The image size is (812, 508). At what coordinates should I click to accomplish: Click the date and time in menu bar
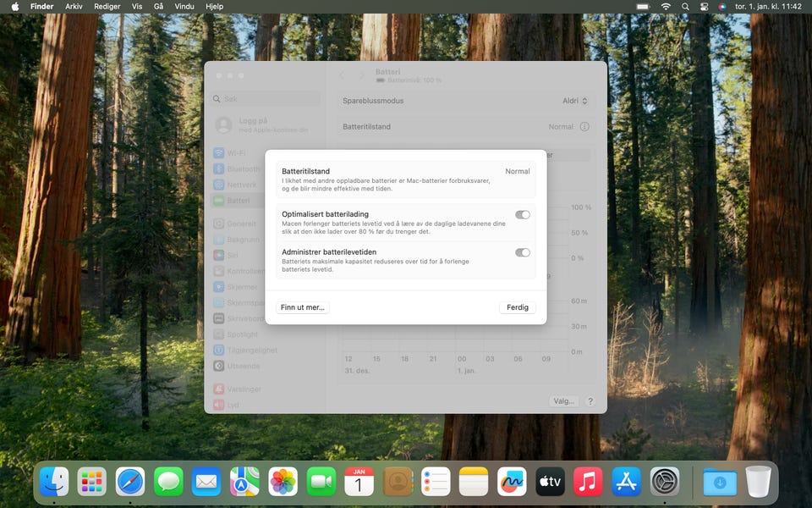(768, 6)
